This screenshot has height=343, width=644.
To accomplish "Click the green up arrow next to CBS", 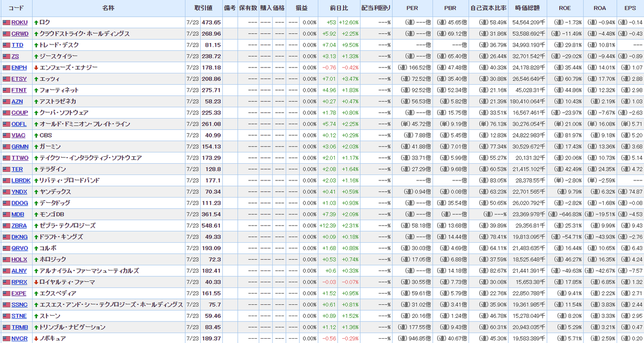I will tap(36, 135).
